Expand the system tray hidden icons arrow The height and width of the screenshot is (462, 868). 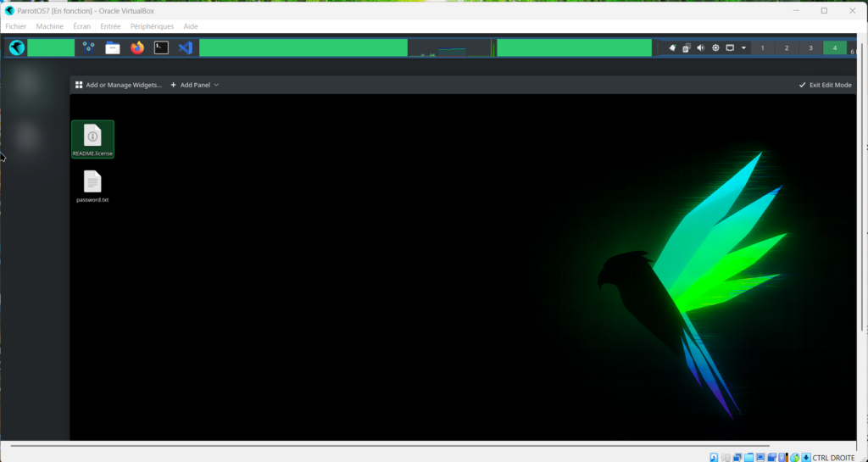click(x=744, y=48)
